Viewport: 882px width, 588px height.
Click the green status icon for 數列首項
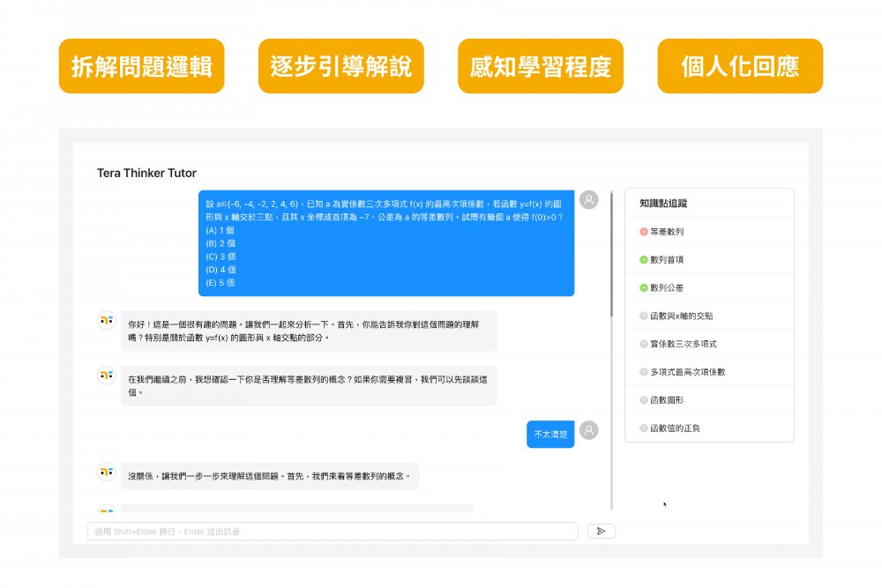click(x=644, y=260)
